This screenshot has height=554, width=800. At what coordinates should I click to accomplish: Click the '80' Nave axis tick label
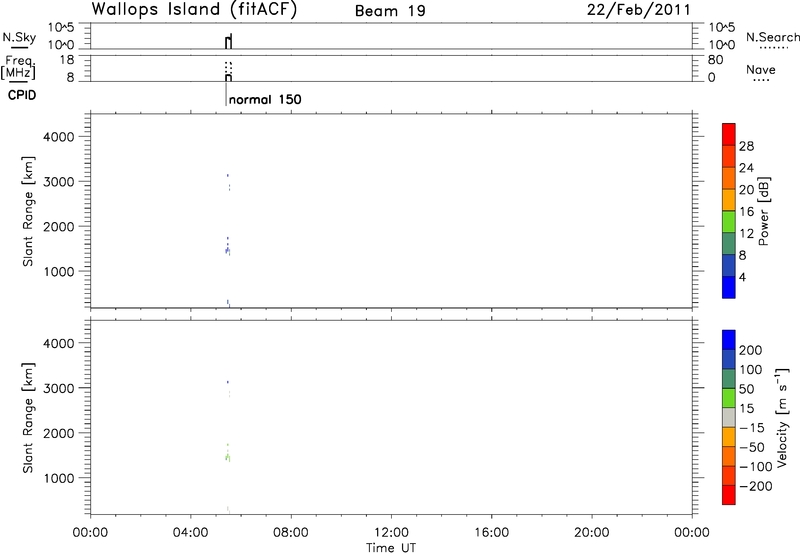[715, 60]
